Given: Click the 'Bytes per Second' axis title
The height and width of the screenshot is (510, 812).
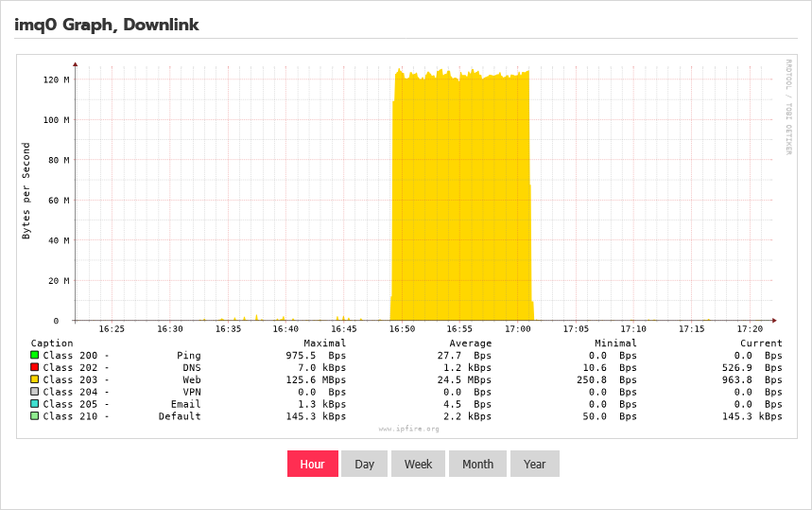Looking at the screenshot, I should pos(26,191).
